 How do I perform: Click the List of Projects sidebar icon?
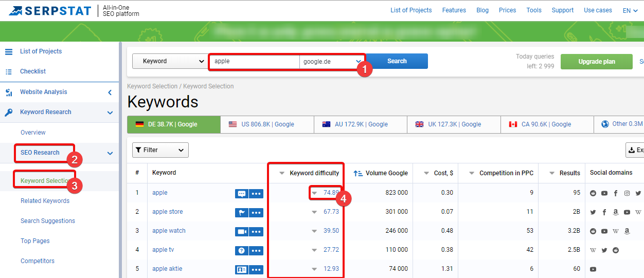point(9,51)
